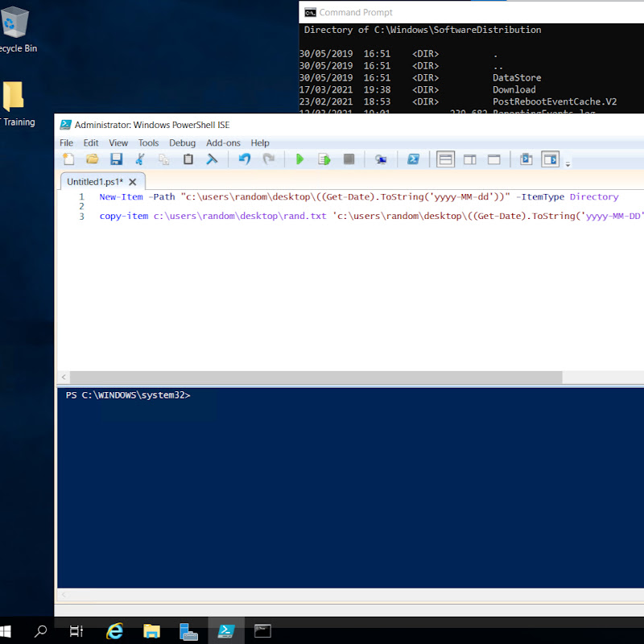Stop operation with the square Stop icon

click(349, 159)
